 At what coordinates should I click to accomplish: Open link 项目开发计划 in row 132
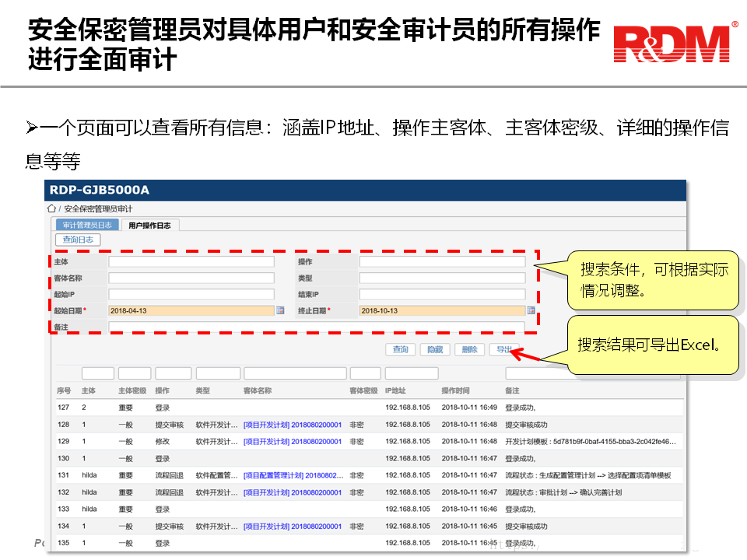click(293, 492)
